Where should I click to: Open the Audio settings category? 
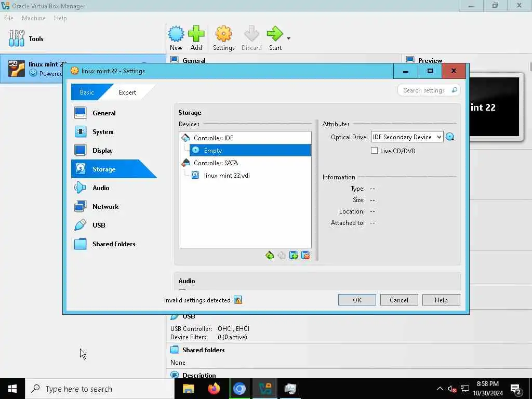tap(114, 188)
